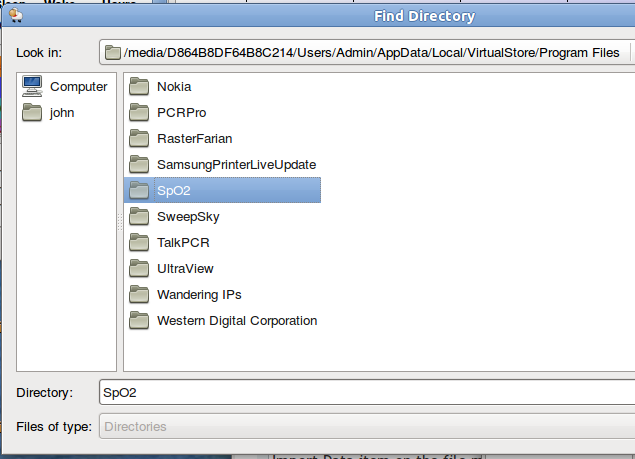Open the Look in path dropdown
Viewport: 635px width, 459px height.
point(367,52)
